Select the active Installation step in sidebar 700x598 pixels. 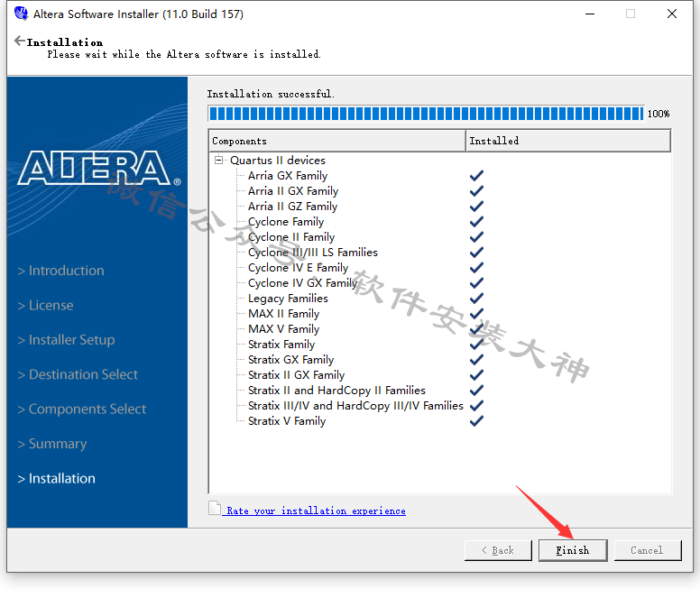pos(56,478)
